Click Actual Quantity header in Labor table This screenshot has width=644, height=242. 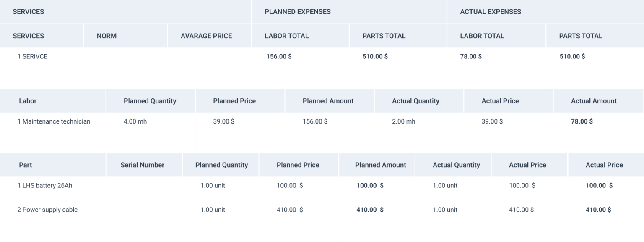pos(415,101)
